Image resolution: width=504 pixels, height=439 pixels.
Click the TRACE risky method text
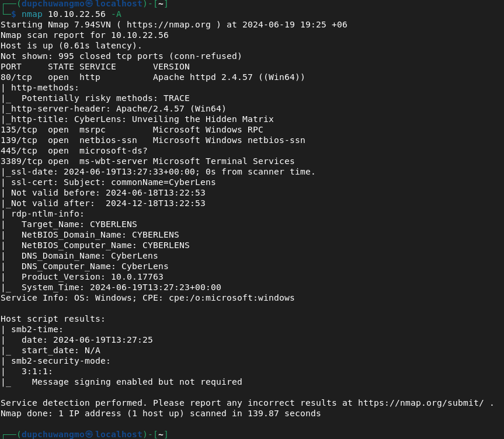pyautogui.click(x=176, y=98)
